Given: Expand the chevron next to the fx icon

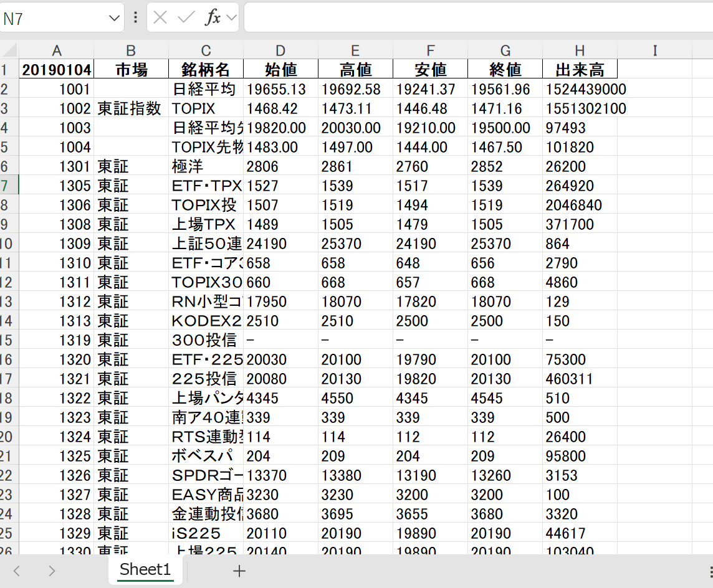Looking at the screenshot, I should click(232, 17).
